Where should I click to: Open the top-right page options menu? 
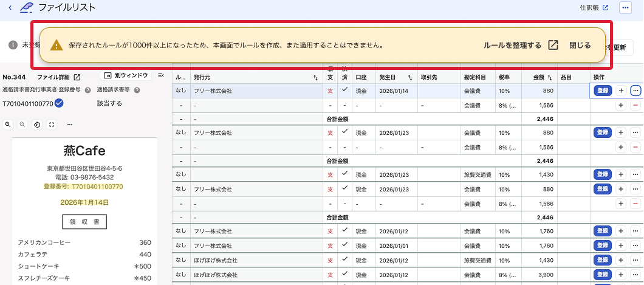pyautogui.click(x=625, y=7)
